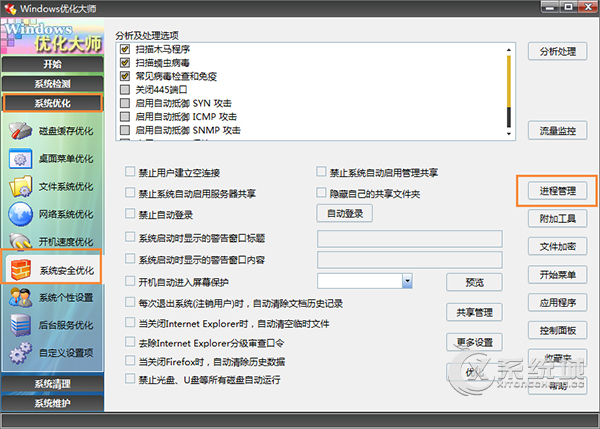Open 桌面菜单优化 desktop menu icon
Viewport: 600px width, 429px height.
click(20, 159)
